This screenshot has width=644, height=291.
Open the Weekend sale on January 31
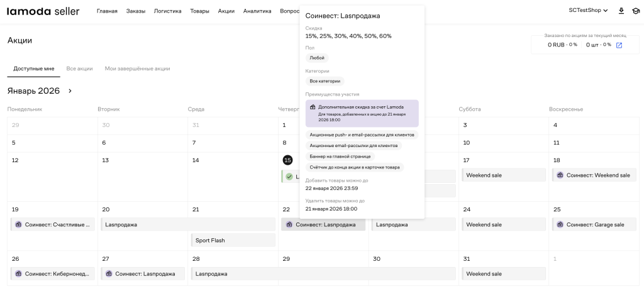tap(503, 274)
